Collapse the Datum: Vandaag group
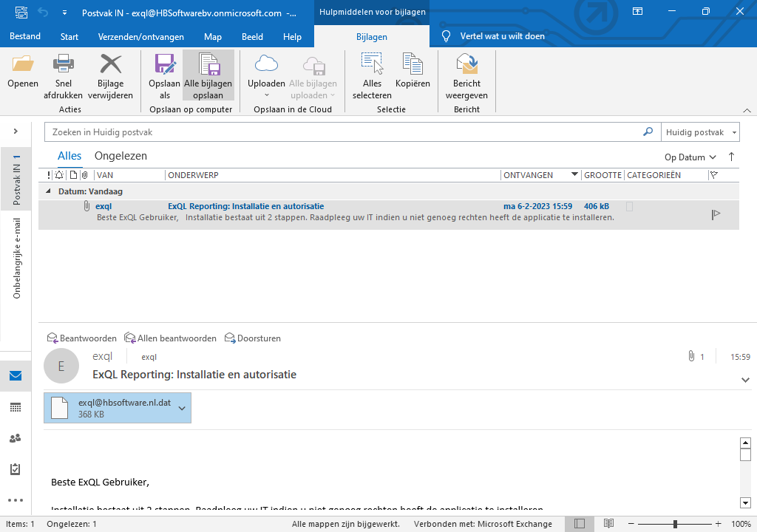The width and height of the screenshot is (757, 532). 48,191
